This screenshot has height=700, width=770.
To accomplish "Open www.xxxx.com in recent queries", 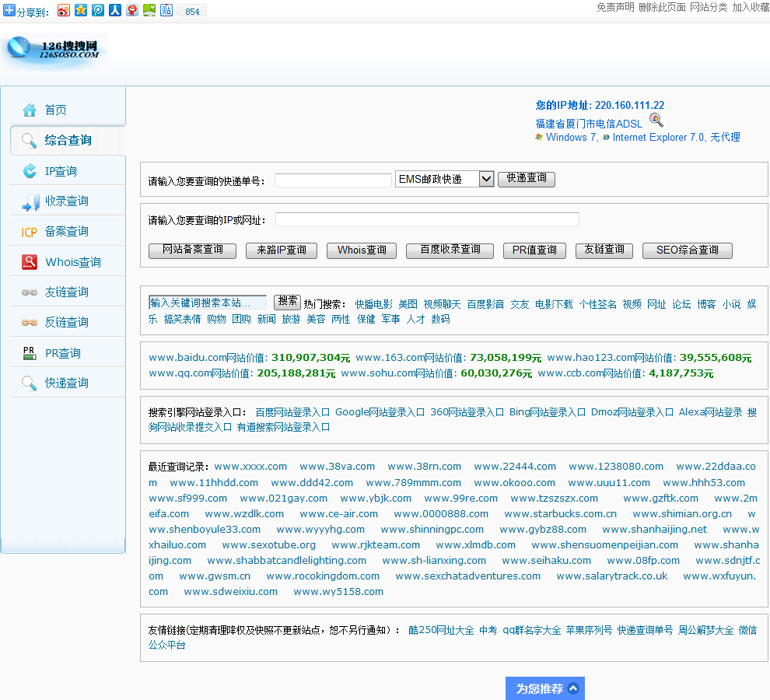I will 250,467.
